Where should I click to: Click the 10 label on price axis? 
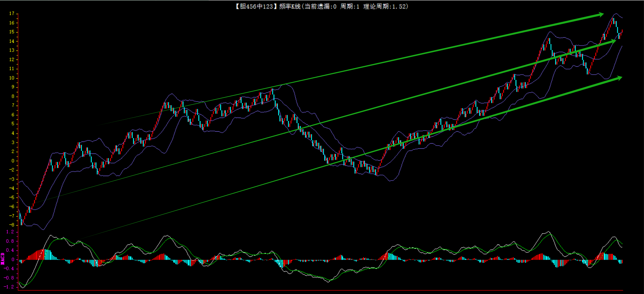pyautogui.click(x=12, y=78)
